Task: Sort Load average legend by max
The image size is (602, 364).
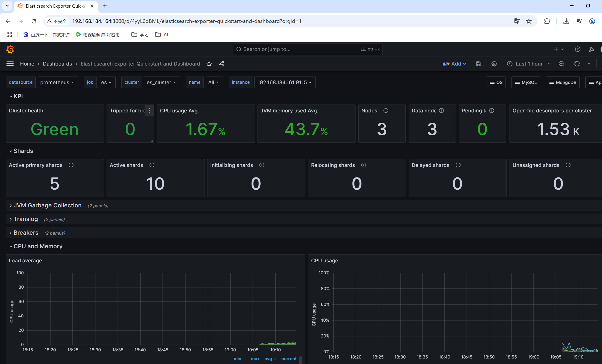Action: point(255,359)
